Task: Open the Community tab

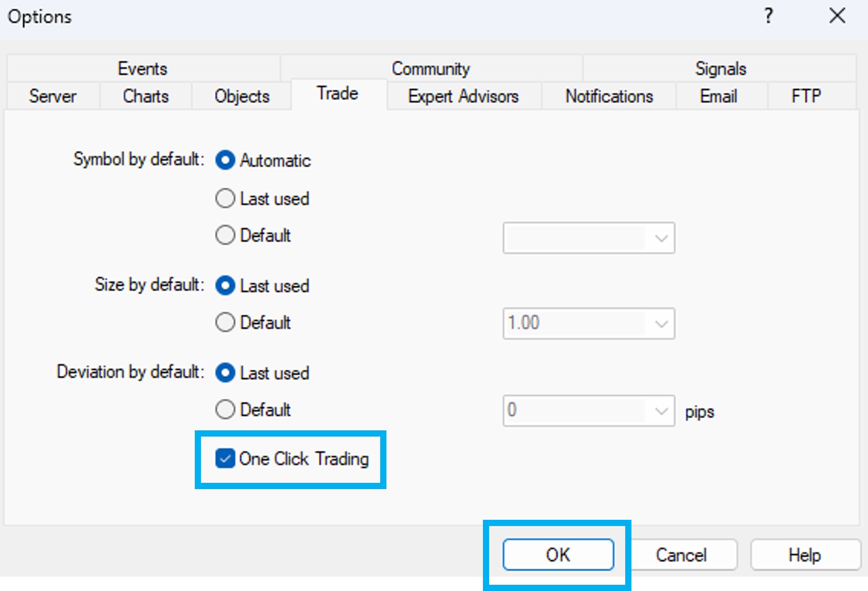Action: pos(430,69)
